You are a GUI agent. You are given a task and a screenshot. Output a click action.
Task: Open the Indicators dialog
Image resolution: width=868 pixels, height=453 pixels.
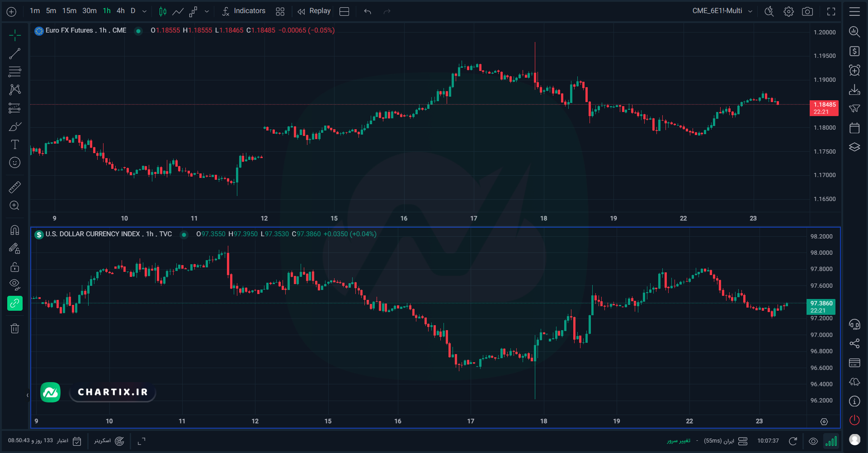[x=244, y=11]
